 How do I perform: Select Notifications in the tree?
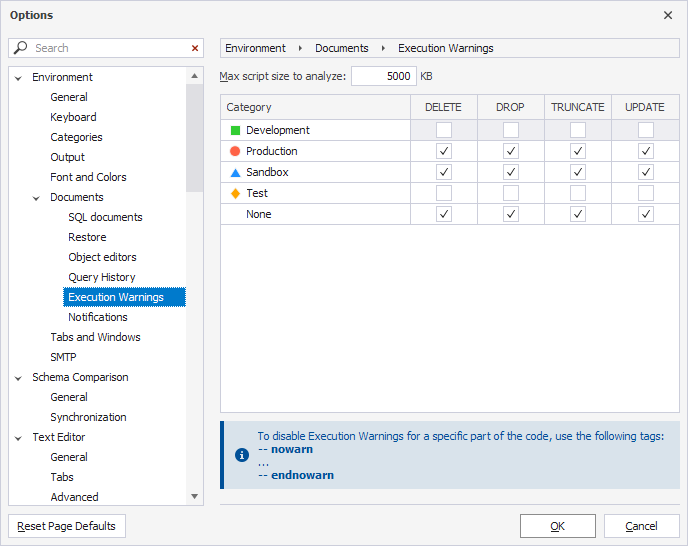98,317
